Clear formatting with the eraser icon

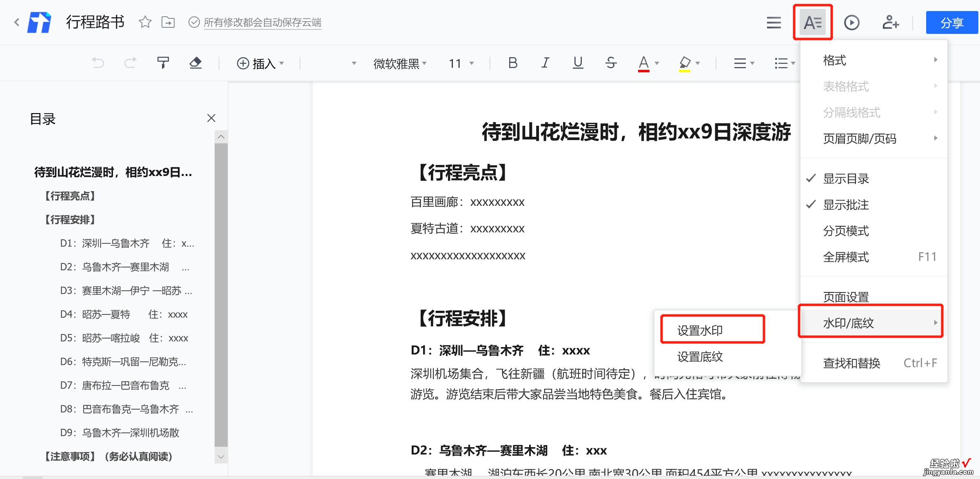(195, 63)
